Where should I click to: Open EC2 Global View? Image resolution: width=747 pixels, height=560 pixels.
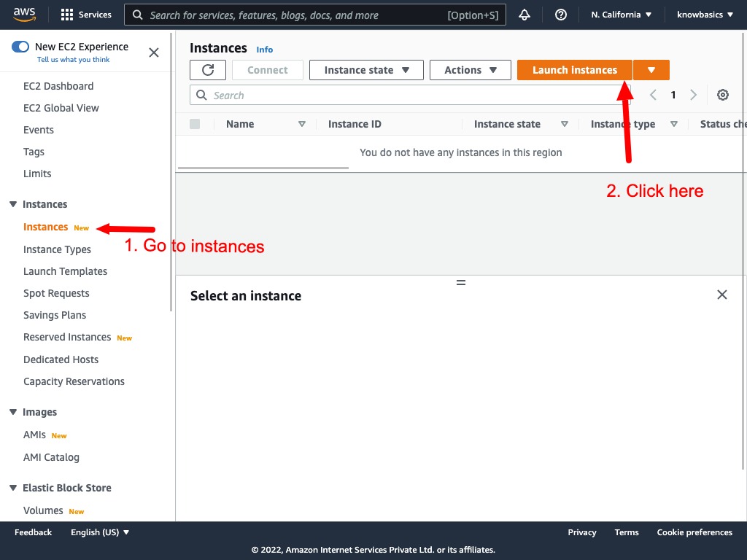tap(61, 108)
